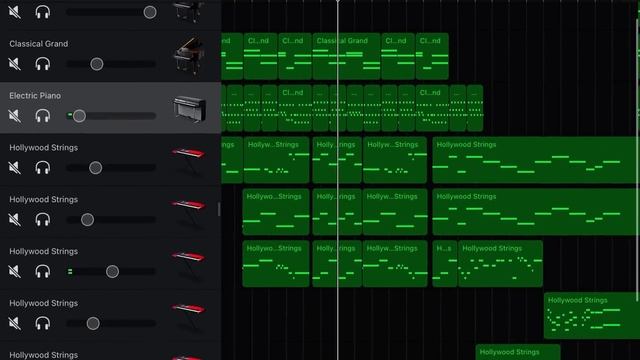The width and height of the screenshot is (640, 360).
Task: Select the partially visible Hollywood Strings region at bottom
Action: [x=518, y=352]
